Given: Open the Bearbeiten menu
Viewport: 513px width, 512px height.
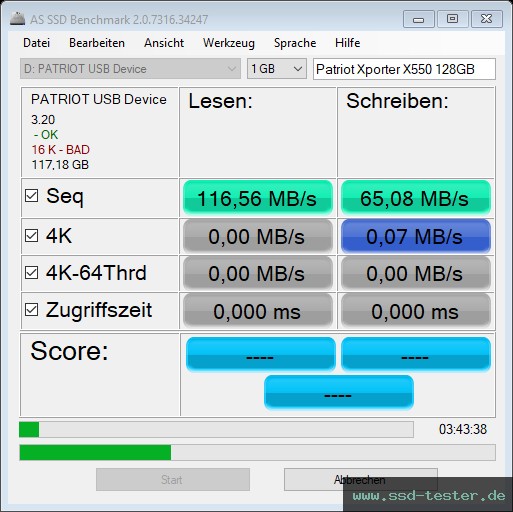Looking at the screenshot, I should coord(97,43).
